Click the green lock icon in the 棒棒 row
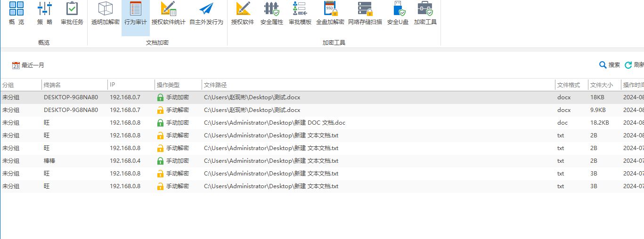Viewport: 644px width, 239px height. tap(160, 161)
